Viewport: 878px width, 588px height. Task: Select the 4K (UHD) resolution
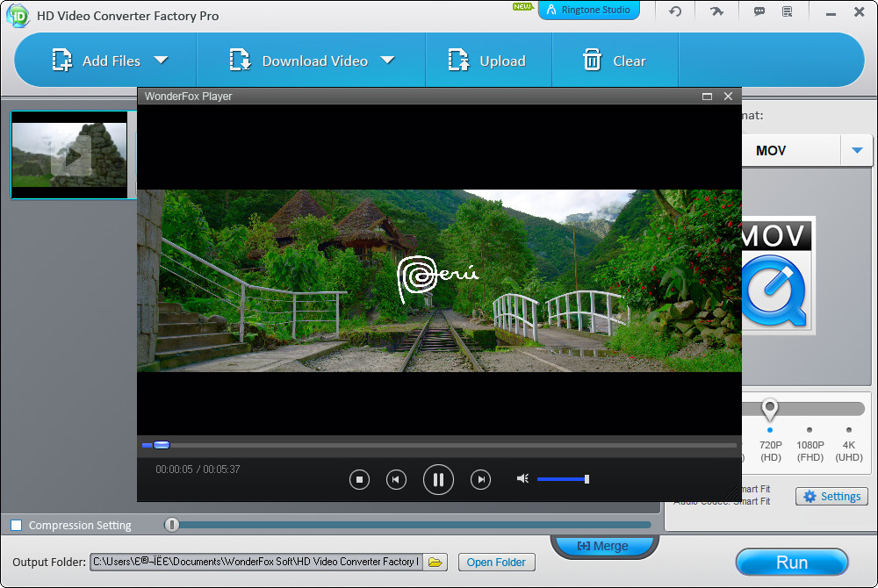tap(849, 446)
